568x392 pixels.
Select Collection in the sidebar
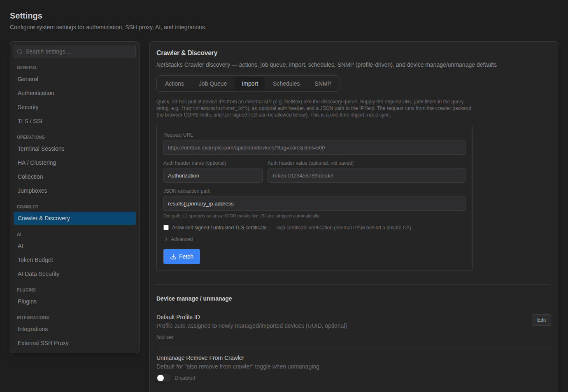click(74, 177)
